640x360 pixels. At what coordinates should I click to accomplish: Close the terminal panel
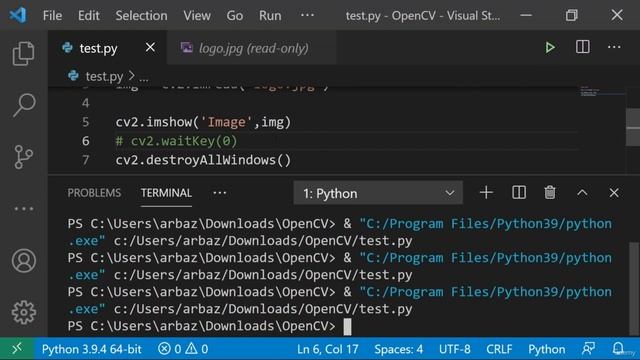[614, 193]
